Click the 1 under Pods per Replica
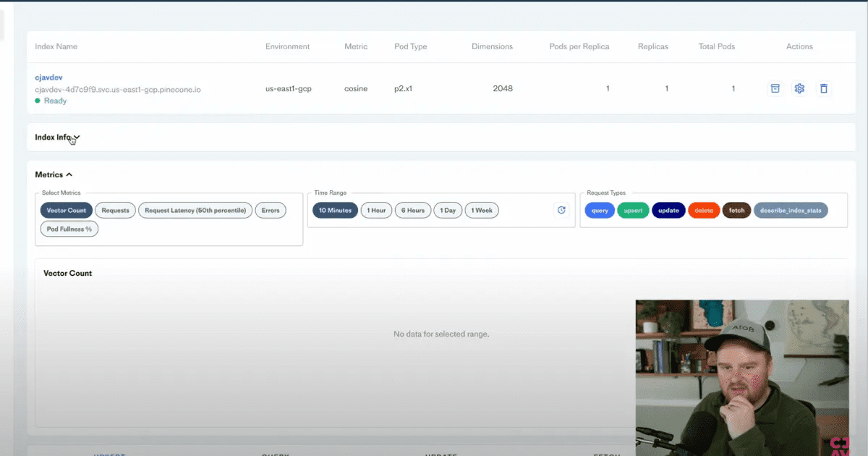The width and height of the screenshot is (868, 456). (x=608, y=88)
